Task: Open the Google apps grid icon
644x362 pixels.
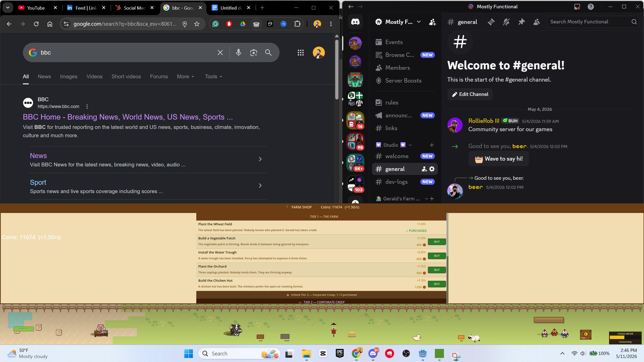Action: point(301,53)
